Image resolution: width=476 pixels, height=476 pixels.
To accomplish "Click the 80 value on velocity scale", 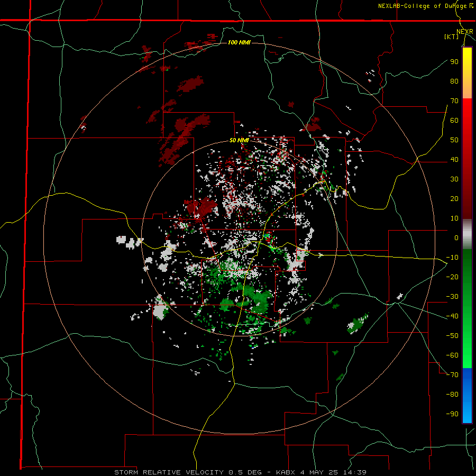I will (454, 81).
